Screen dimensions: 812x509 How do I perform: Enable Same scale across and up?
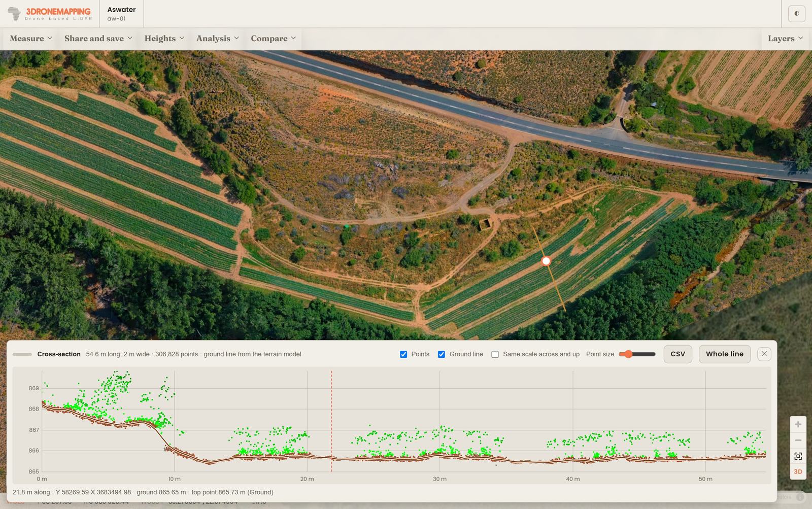(495, 354)
